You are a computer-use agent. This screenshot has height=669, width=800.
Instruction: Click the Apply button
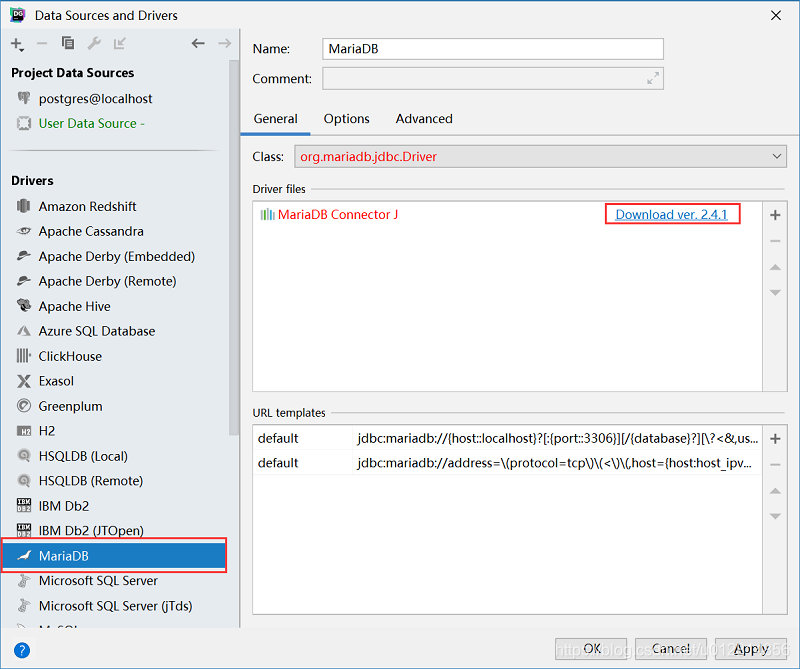[x=751, y=649]
